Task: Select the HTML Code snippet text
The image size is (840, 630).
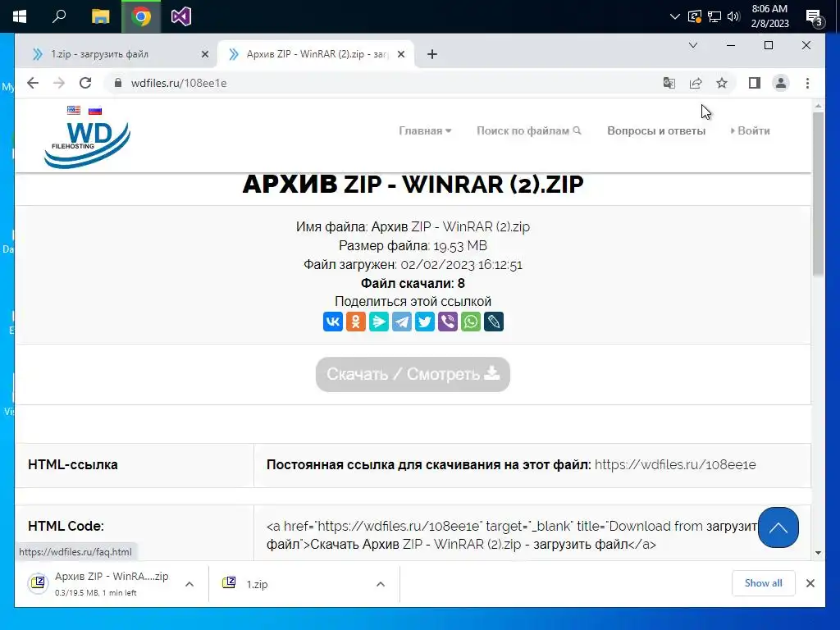Action: click(x=512, y=535)
